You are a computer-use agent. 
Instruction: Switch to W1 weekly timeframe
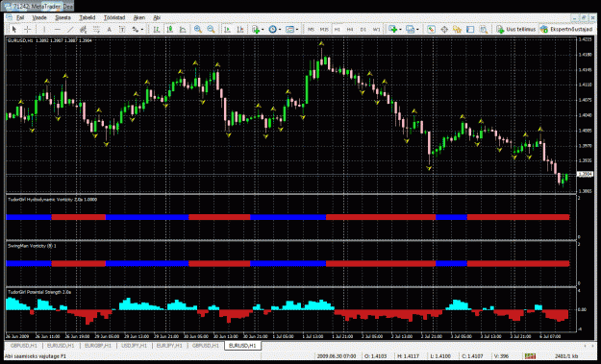376,29
